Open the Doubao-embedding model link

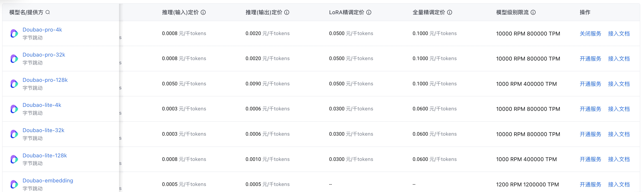click(x=48, y=181)
